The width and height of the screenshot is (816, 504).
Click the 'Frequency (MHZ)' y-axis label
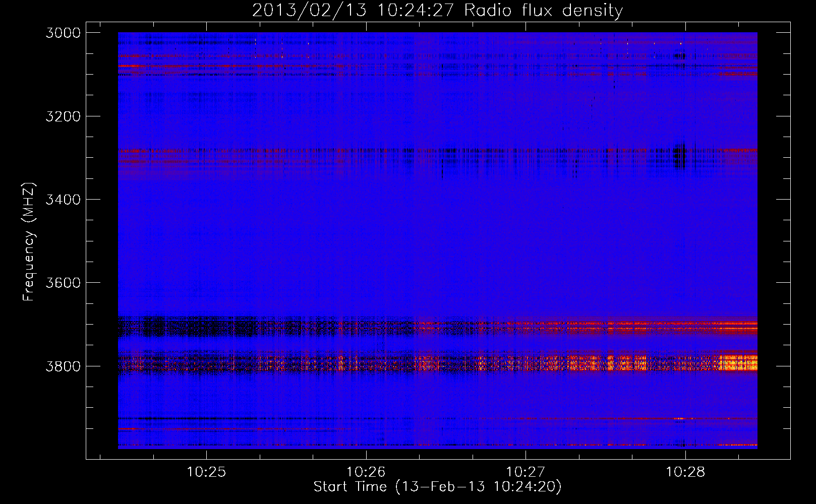29,242
